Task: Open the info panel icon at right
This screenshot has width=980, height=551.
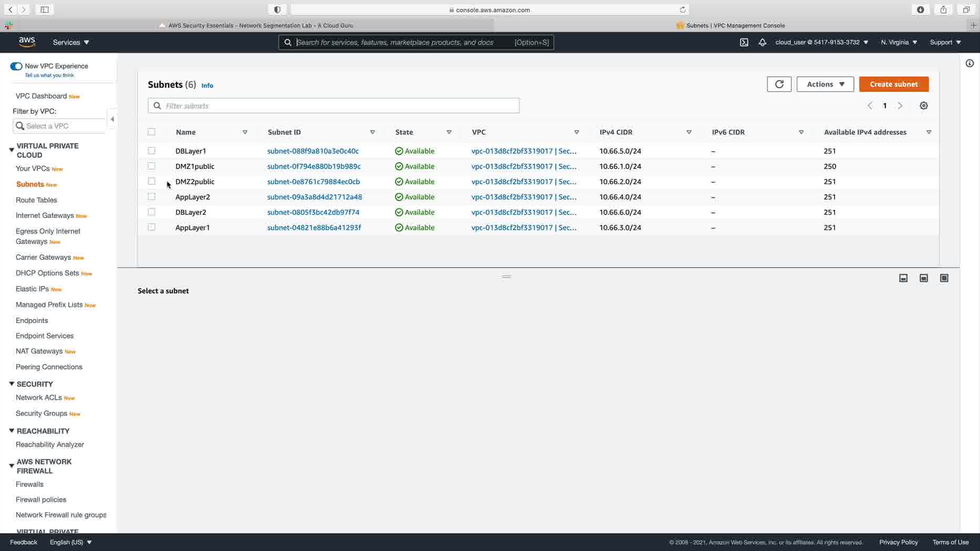Action: [x=969, y=63]
